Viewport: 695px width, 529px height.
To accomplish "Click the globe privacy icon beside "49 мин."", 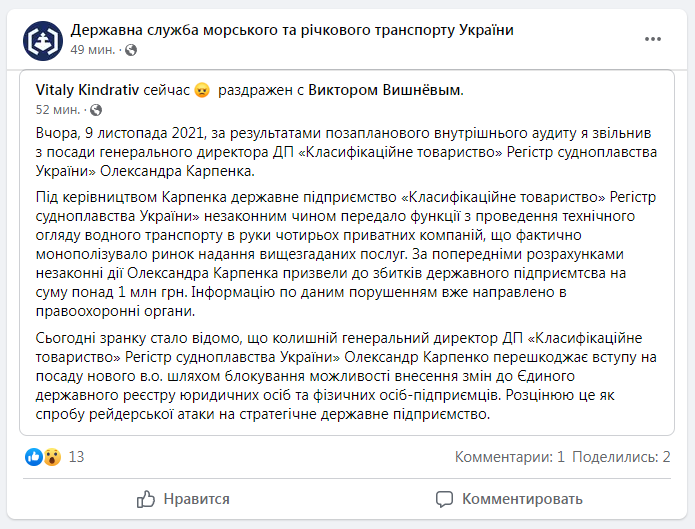I will pos(124,49).
